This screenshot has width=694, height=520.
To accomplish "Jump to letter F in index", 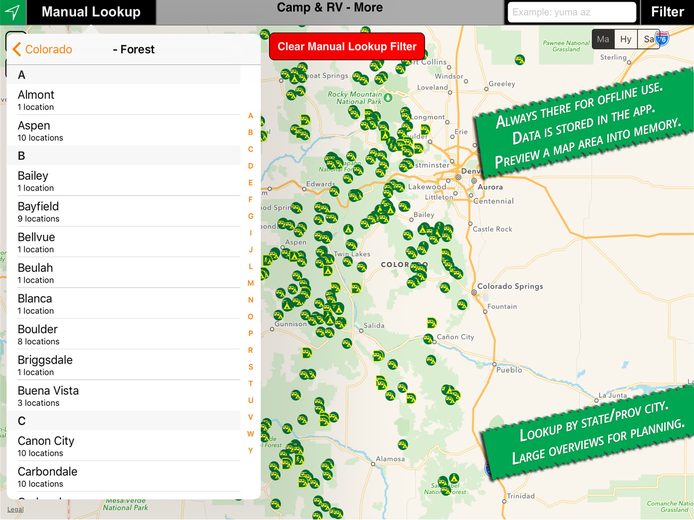I will 251,200.
